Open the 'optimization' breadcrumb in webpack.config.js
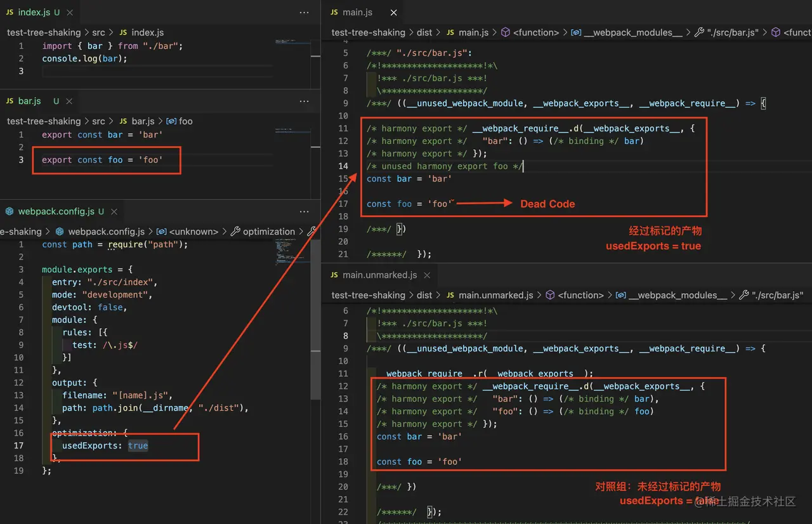Image resolution: width=812 pixels, height=524 pixels. pos(268,232)
